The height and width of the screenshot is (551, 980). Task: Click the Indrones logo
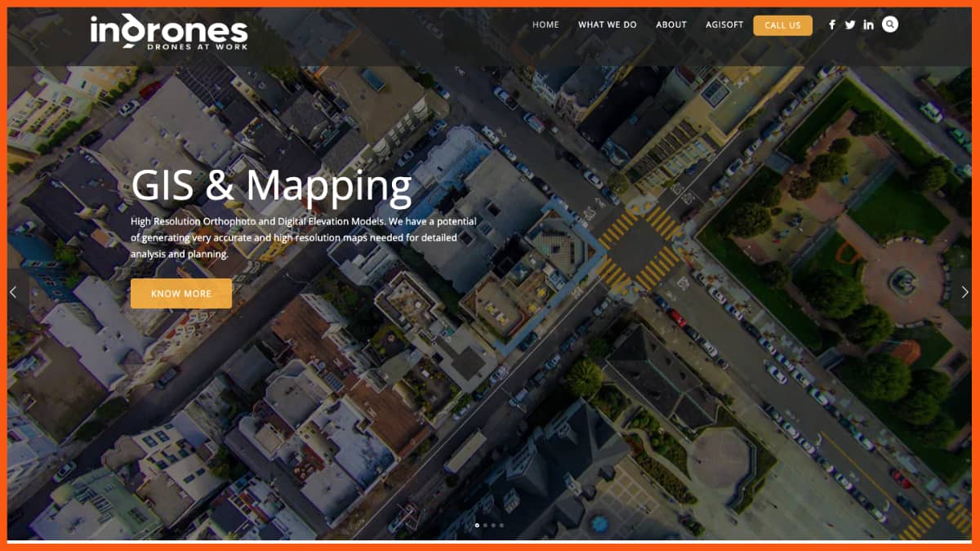point(169,32)
